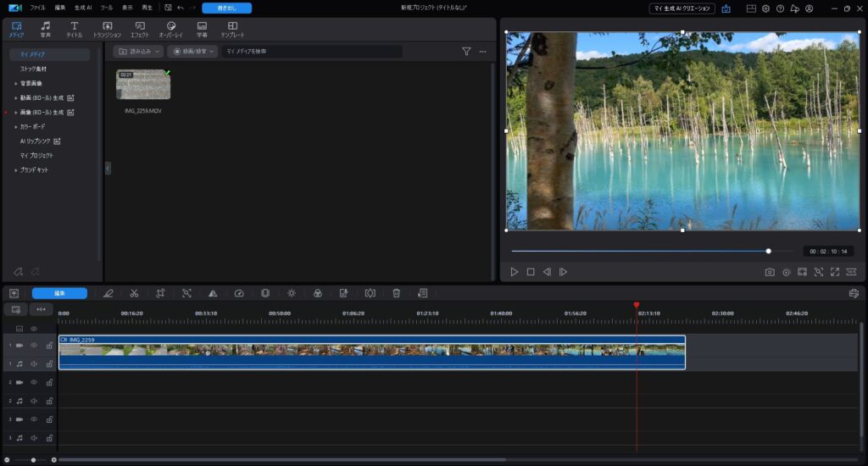Open the crop tool in timeline toolbar
The height and width of the screenshot is (466, 868).
point(160,293)
